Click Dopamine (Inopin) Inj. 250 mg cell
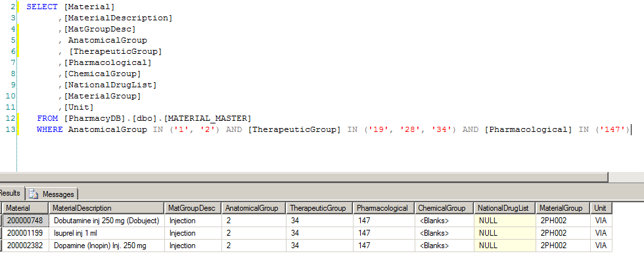The height and width of the screenshot is (260, 644). coord(106,246)
